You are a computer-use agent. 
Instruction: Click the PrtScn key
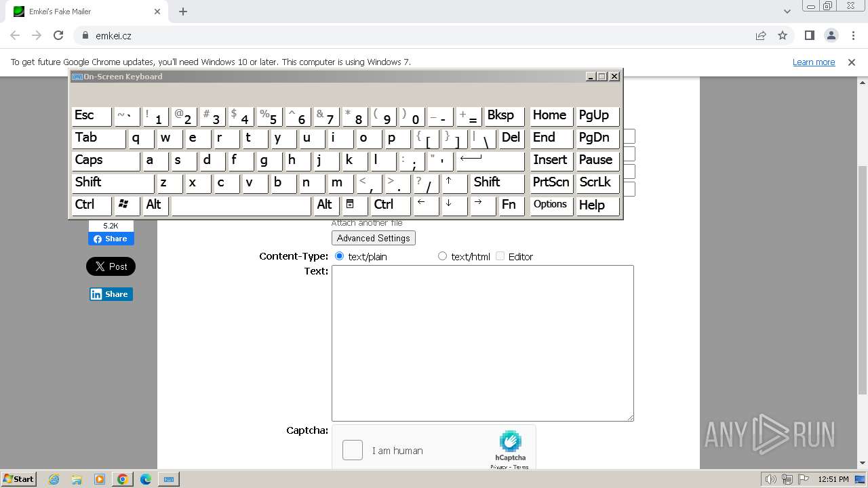[x=551, y=182]
